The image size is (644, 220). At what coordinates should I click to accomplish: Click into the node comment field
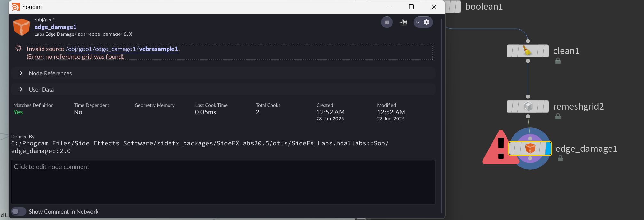[223, 182]
